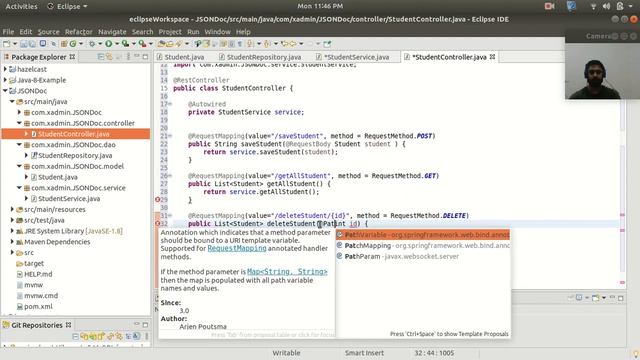Click the error marker on line 32
The image size is (640, 360).
pyautogui.click(x=158, y=224)
